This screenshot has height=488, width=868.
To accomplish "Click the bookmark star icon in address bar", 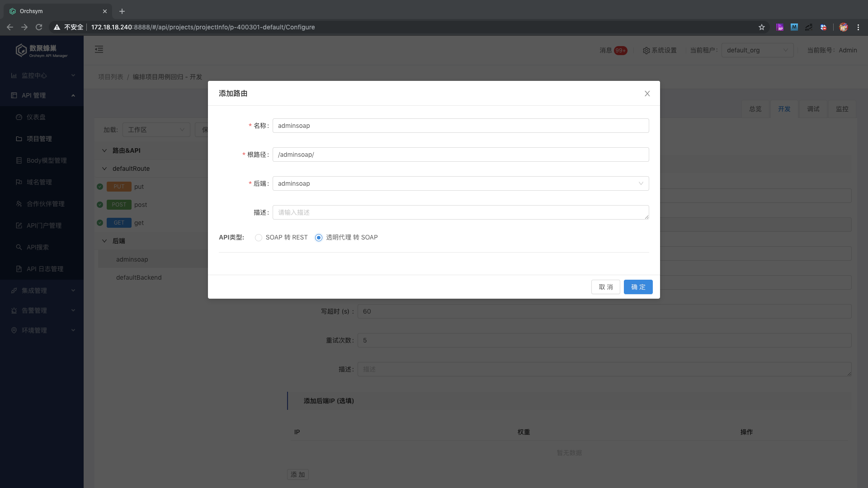I will point(762,27).
